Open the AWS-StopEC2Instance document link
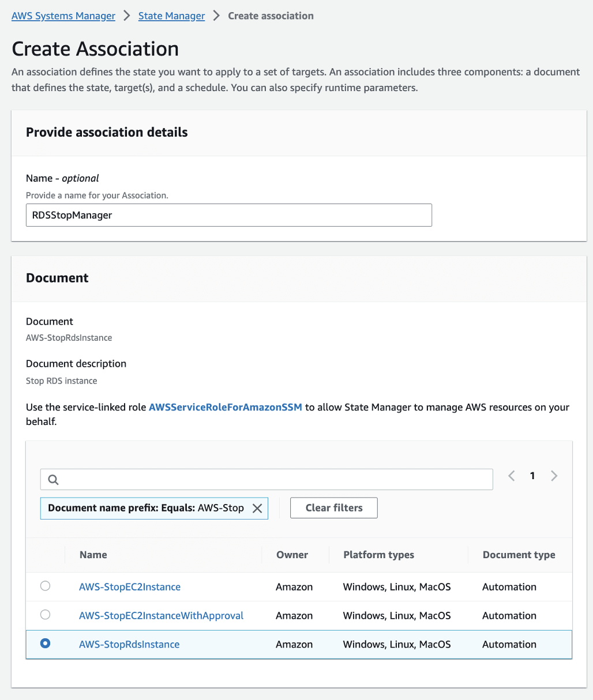 pos(130,587)
